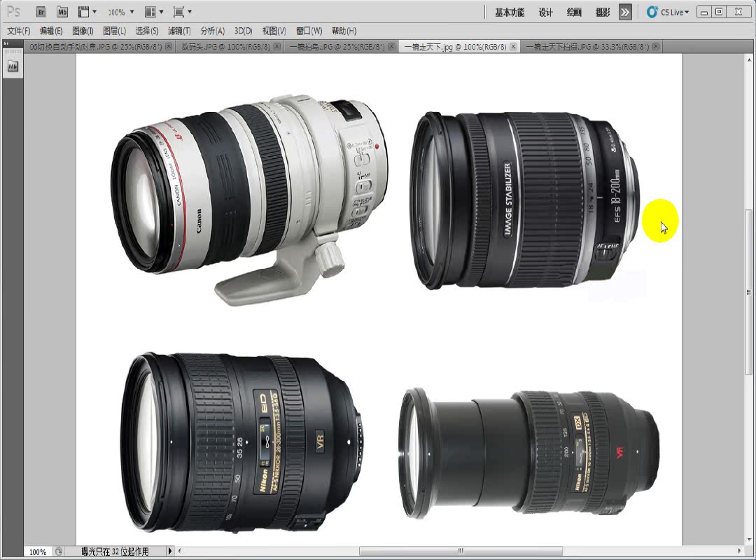
Task: Click the View Extras filmstrip icon
Action: click(84, 12)
